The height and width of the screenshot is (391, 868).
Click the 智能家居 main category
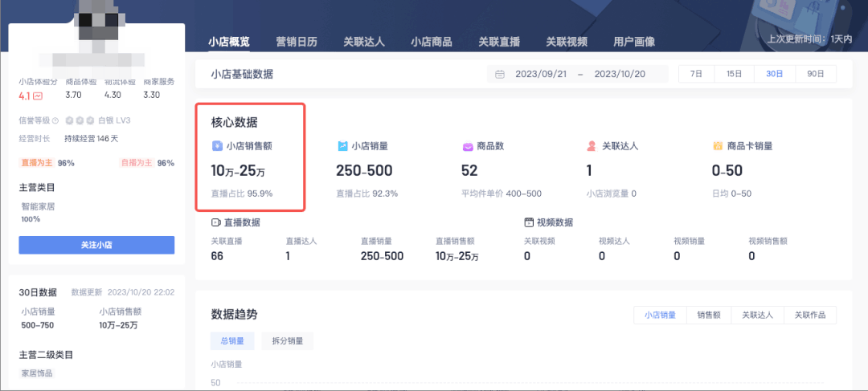[39, 207]
